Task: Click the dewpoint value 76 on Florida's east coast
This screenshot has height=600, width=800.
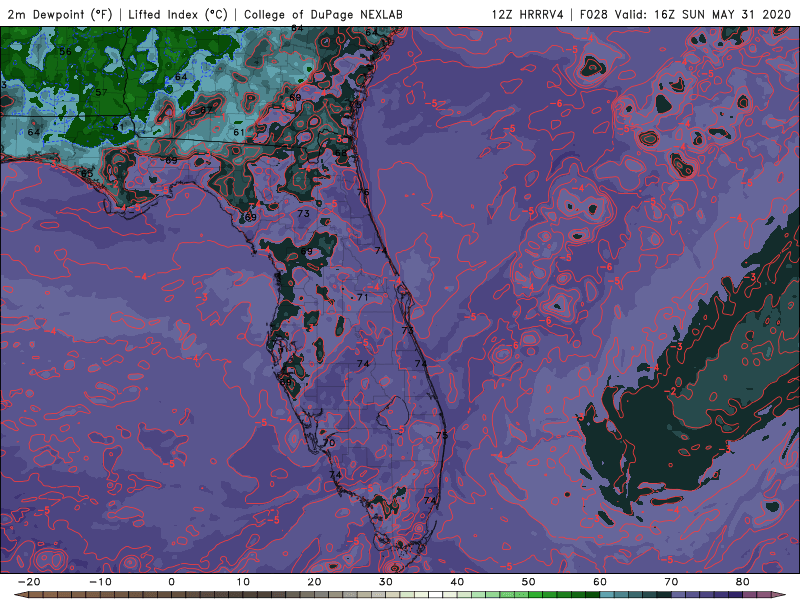Action: 363,192
